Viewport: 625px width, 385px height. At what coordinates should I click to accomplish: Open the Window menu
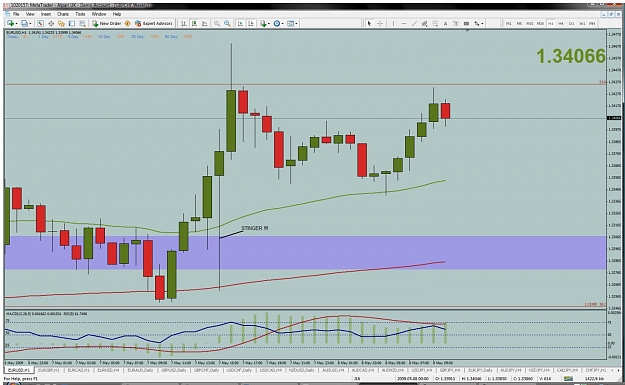[x=99, y=14]
